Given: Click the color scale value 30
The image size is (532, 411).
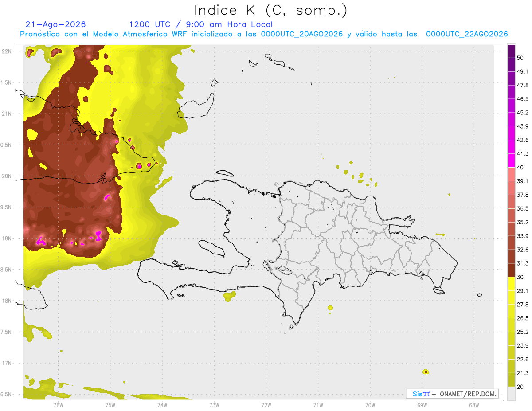Looking at the screenshot, I should [520, 278].
